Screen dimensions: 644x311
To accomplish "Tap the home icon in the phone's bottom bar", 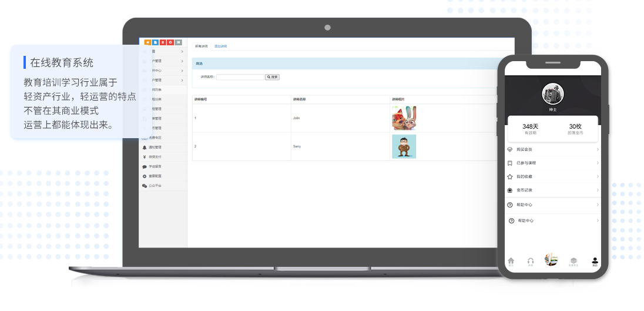I will (511, 261).
